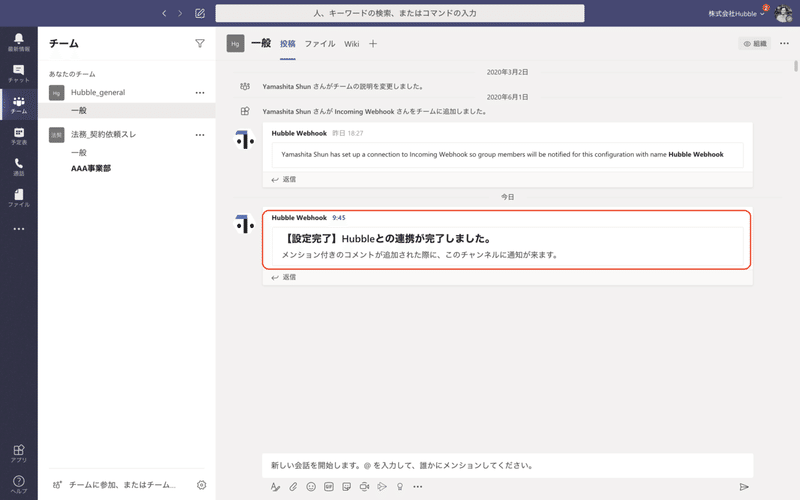Filter the teams list
The image size is (800, 500).
click(200, 43)
